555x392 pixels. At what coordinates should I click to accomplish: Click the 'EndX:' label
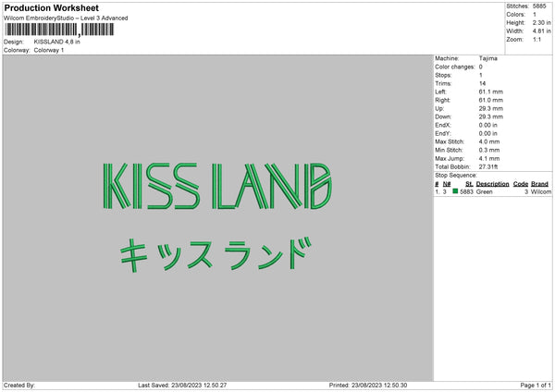pyautogui.click(x=443, y=125)
